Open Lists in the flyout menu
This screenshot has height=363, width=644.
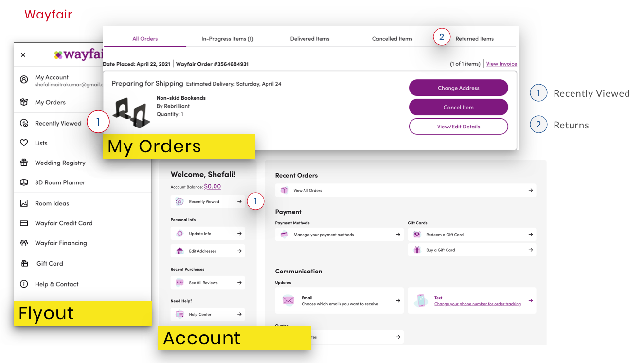[41, 143]
